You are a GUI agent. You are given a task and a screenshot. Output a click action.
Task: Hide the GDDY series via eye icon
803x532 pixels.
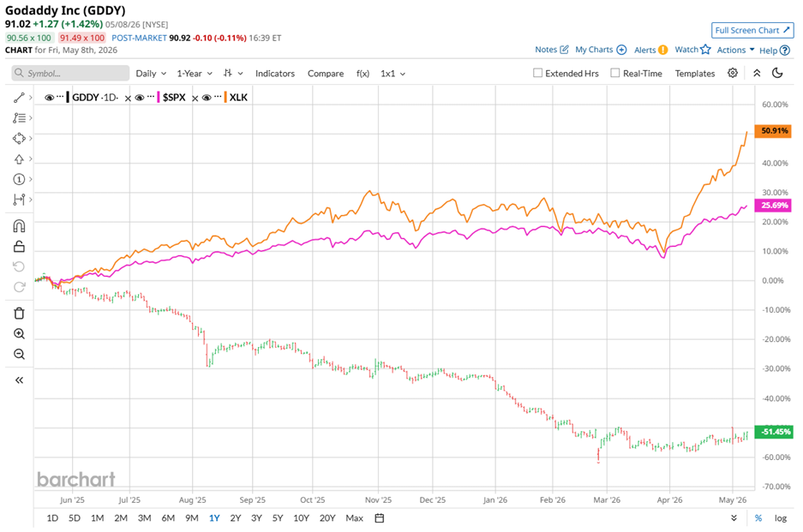click(49, 98)
